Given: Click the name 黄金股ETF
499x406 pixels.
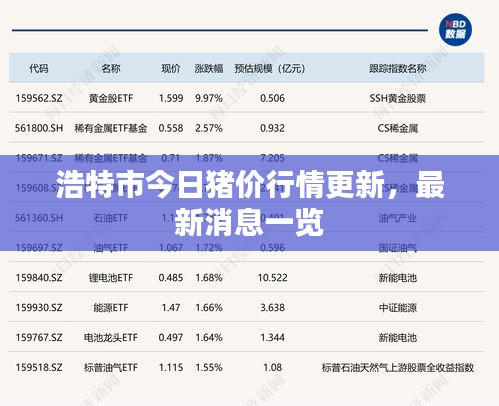Looking at the screenshot, I should (x=111, y=98).
